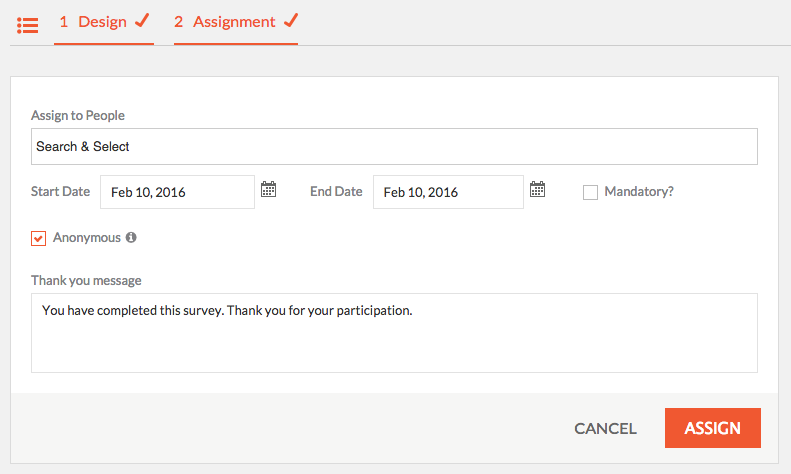791x474 pixels.
Task: Switch to the Design step tab
Action: tap(104, 23)
